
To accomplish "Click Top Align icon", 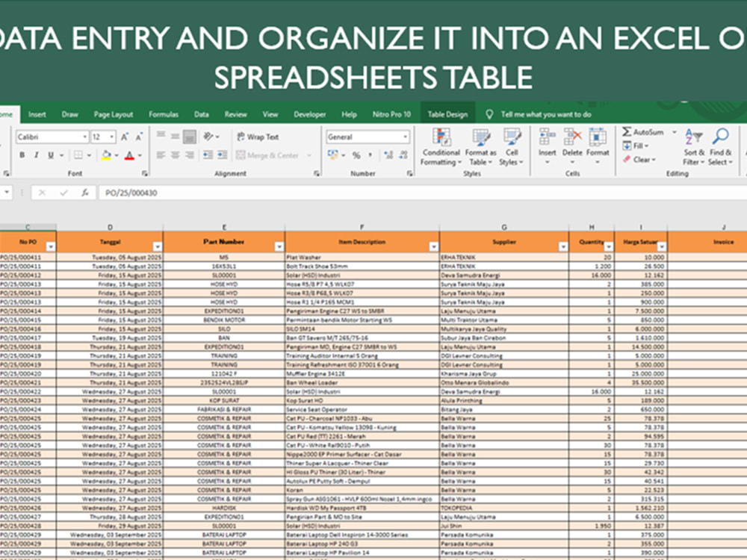I will (x=161, y=137).
